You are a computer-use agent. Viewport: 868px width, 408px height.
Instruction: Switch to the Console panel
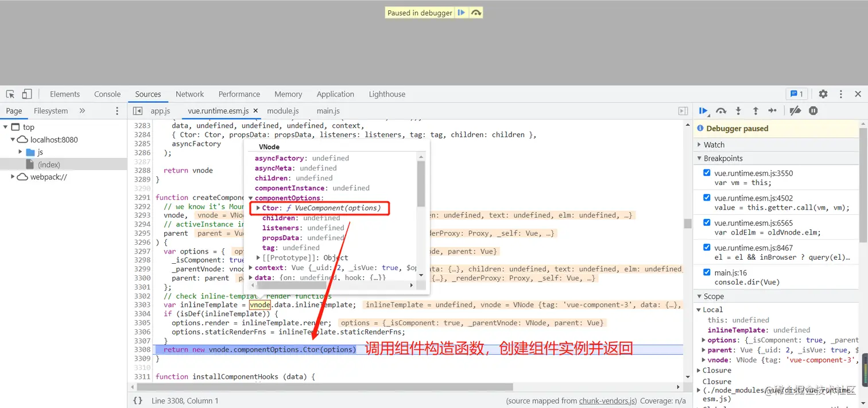pos(107,94)
